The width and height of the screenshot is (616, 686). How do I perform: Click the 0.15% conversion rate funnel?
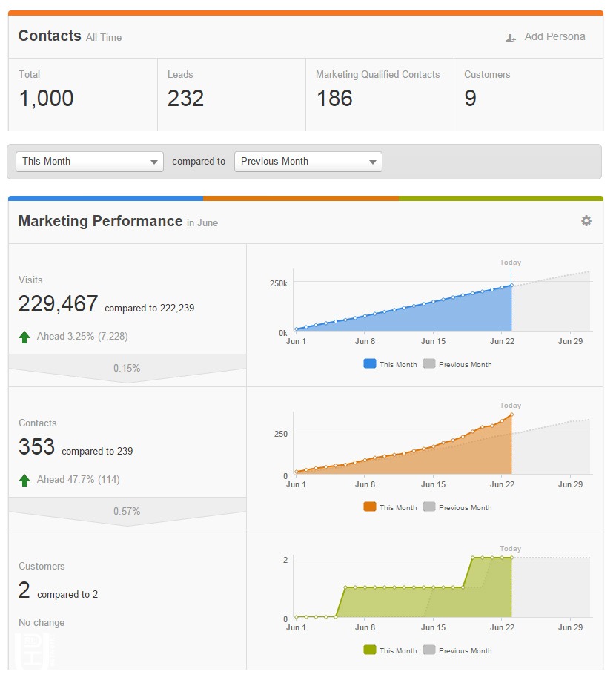(x=127, y=368)
